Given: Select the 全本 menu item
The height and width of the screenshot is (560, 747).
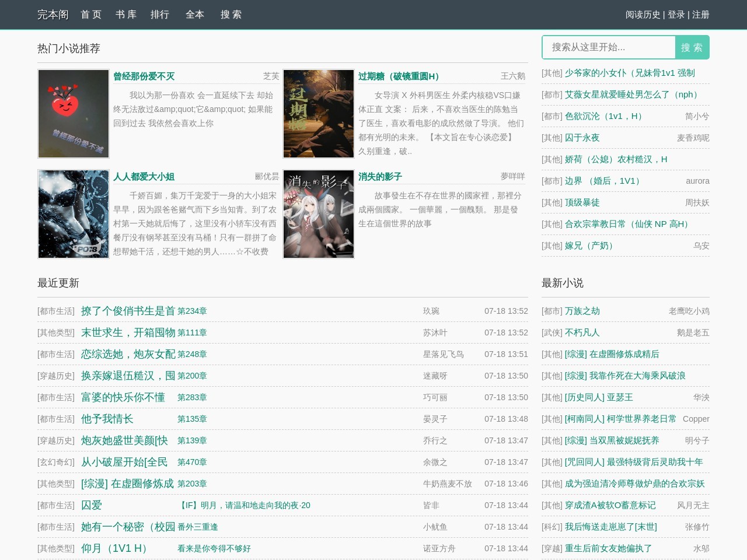Looking at the screenshot, I should coord(195,15).
